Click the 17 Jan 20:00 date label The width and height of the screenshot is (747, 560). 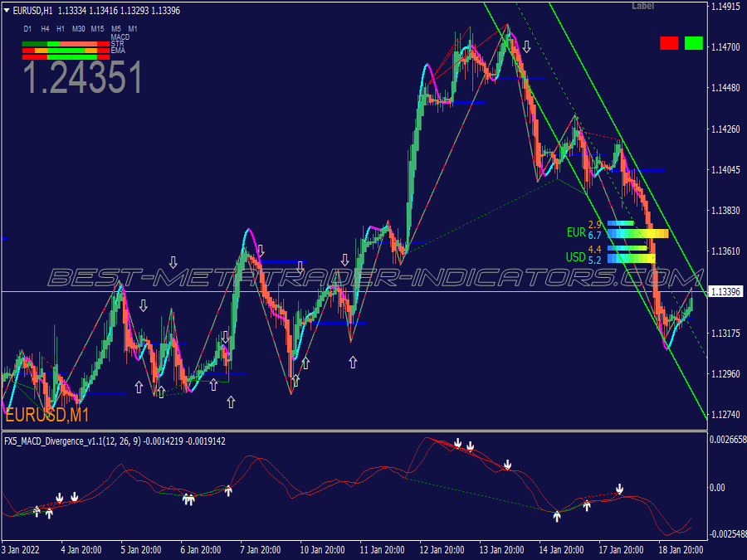pyautogui.click(x=621, y=550)
